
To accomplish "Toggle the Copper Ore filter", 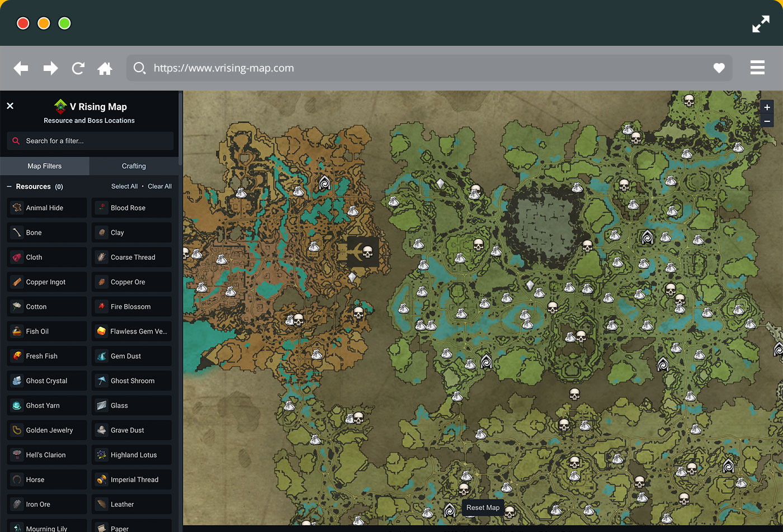I will point(131,282).
